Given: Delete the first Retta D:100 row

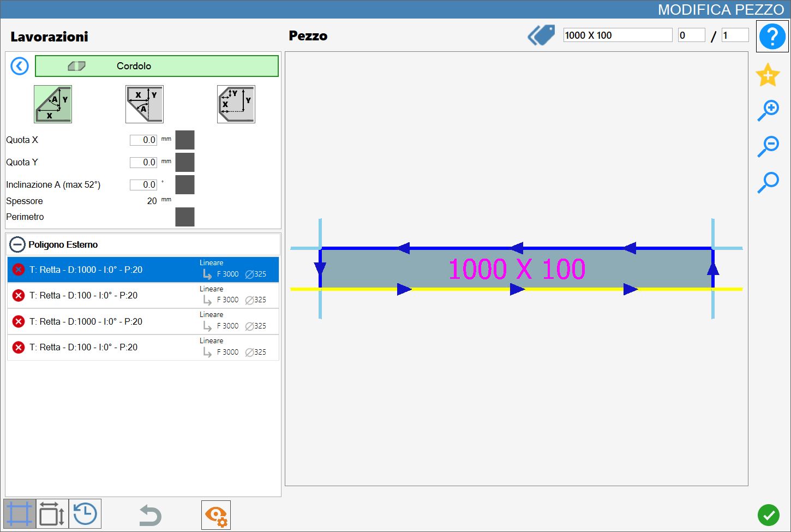Looking at the screenshot, I should click(x=19, y=295).
